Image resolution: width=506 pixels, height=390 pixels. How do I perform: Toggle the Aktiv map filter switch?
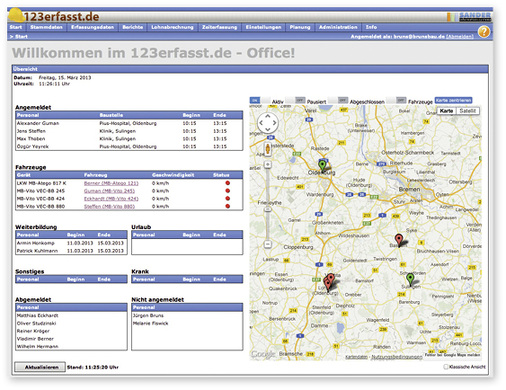point(260,100)
